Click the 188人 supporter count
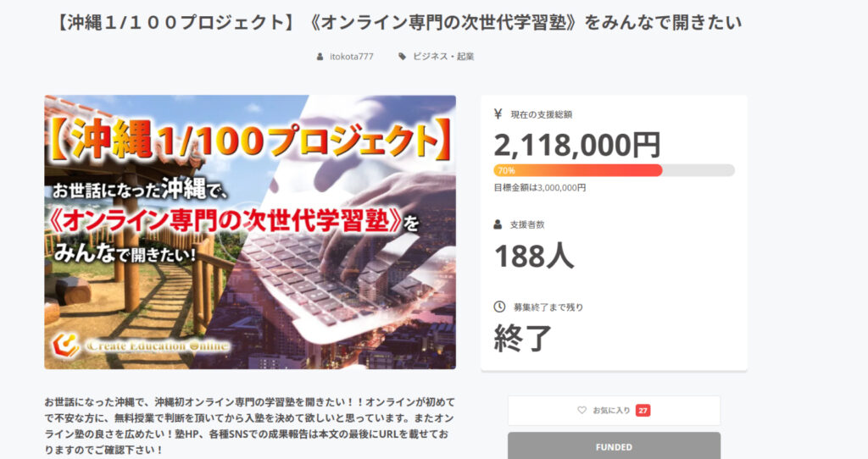 (x=534, y=256)
